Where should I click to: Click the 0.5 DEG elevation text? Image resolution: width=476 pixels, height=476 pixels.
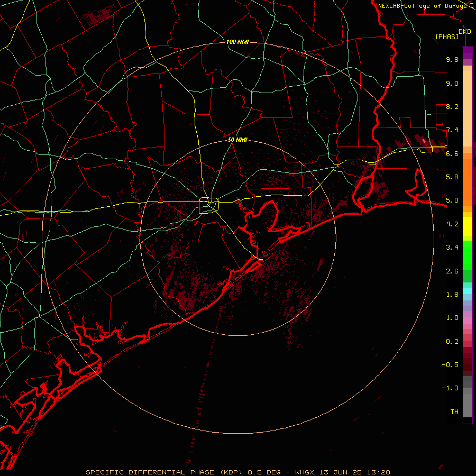click(x=265, y=472)
